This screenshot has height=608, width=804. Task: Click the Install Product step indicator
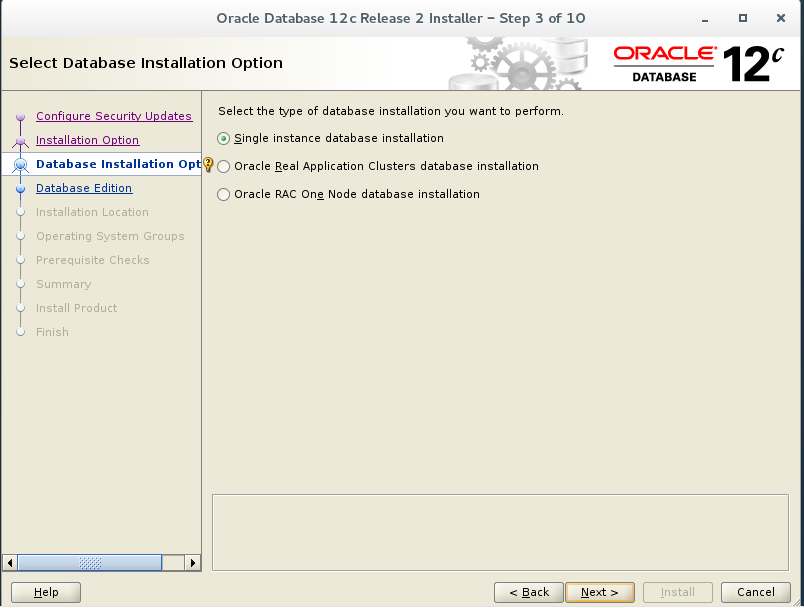[x=22, y=308]
